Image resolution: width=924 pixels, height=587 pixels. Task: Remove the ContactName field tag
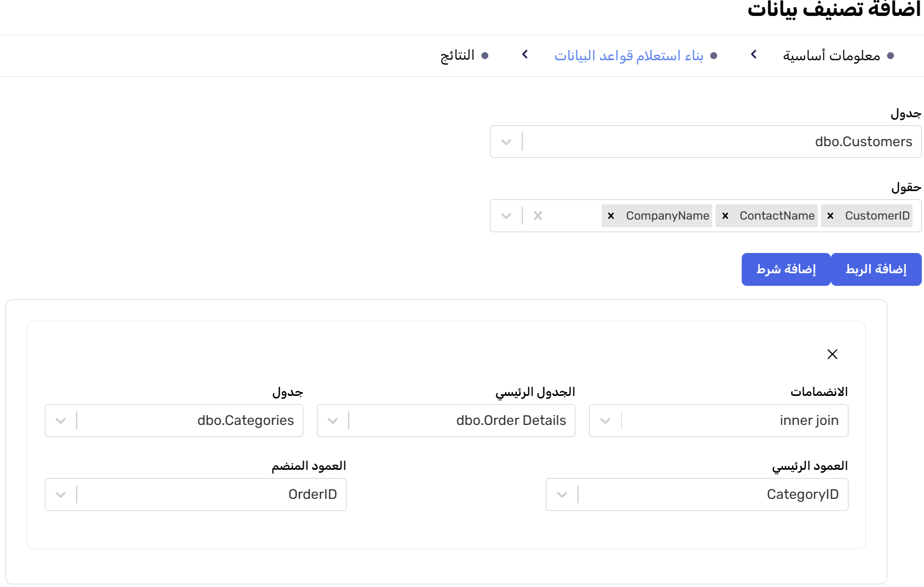(725, 216)
